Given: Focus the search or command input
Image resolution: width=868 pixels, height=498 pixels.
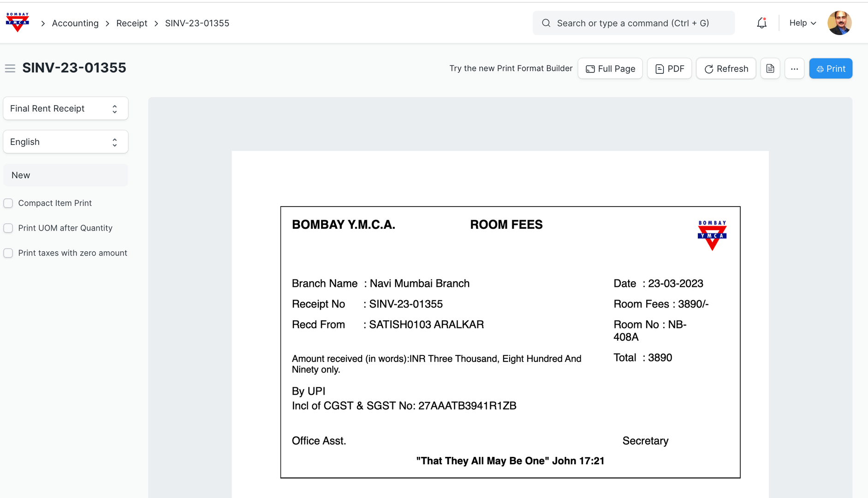Looking at the screenshot, I should click(639, 23).
